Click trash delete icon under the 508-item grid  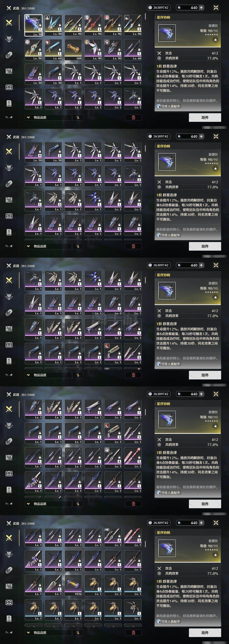(x=133, y=118)
